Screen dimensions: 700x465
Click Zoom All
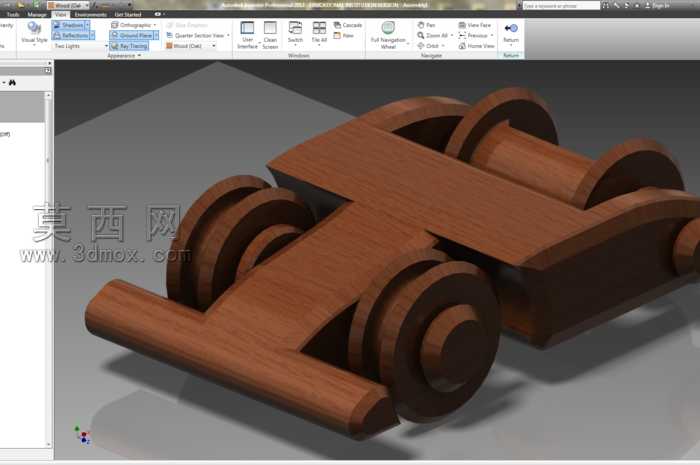[432, 35]
